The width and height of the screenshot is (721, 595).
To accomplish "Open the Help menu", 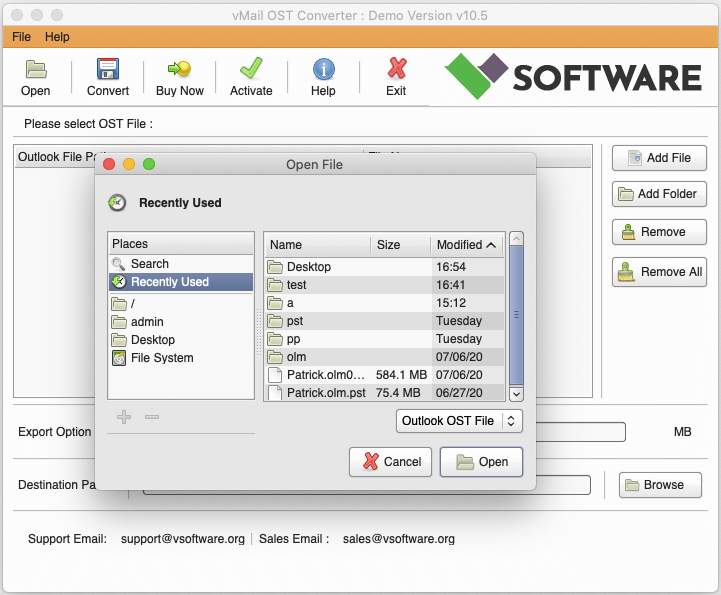I will pyautogui.click(x=57, y=37).
